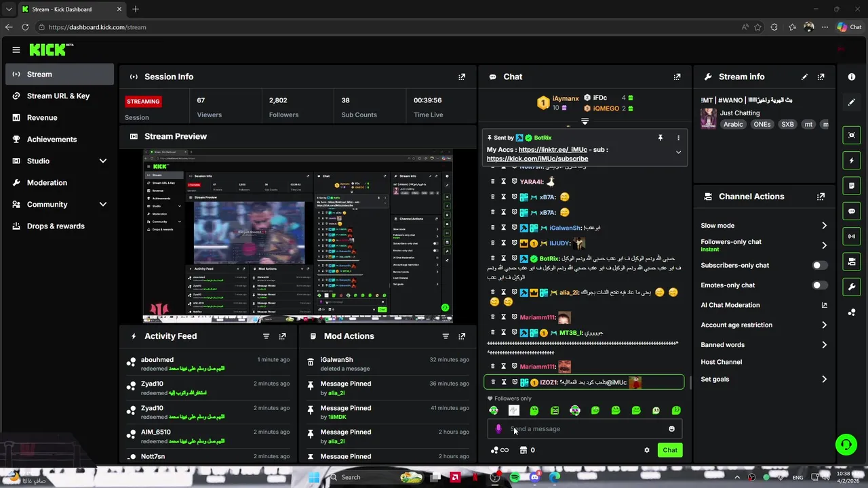Pop out the Channel Actions panel

[x=821, y=197]
